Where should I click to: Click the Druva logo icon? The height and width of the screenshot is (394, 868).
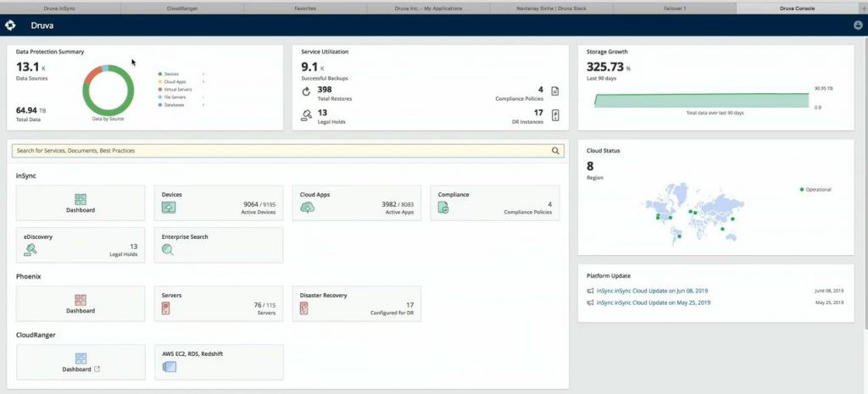point(10,25)
